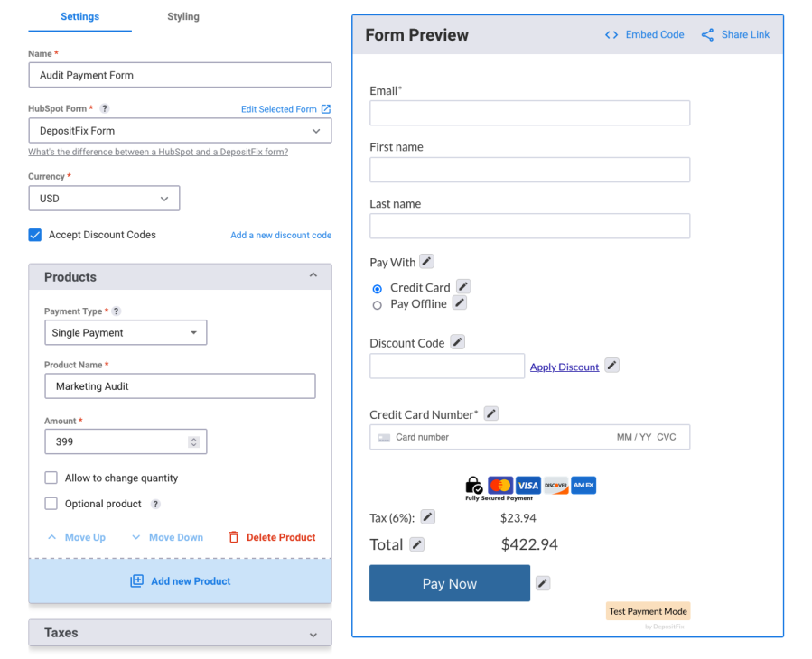This screenshot has width=812, height=659.
Task: Switch to the Styling tab
Action: 182,16
